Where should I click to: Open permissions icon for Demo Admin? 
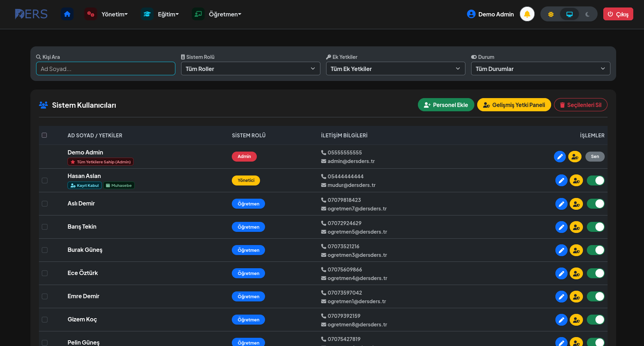[x=575, y=157]
